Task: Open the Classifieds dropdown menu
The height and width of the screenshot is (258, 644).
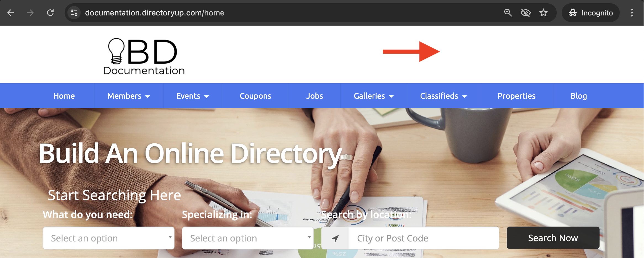Action: [x=444, y=96]
